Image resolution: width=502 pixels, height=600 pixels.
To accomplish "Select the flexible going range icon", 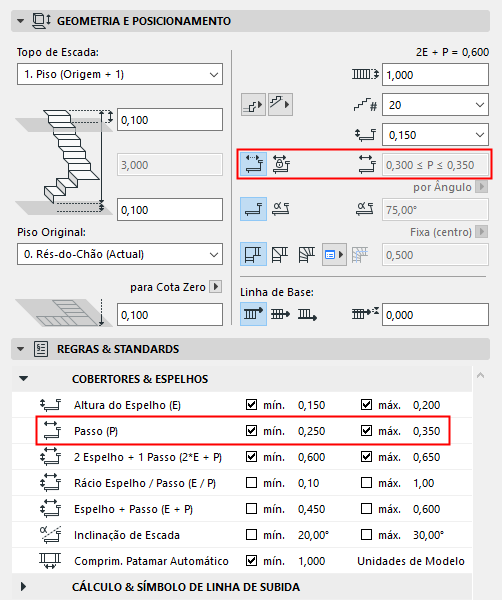I will tap(254, 165).
